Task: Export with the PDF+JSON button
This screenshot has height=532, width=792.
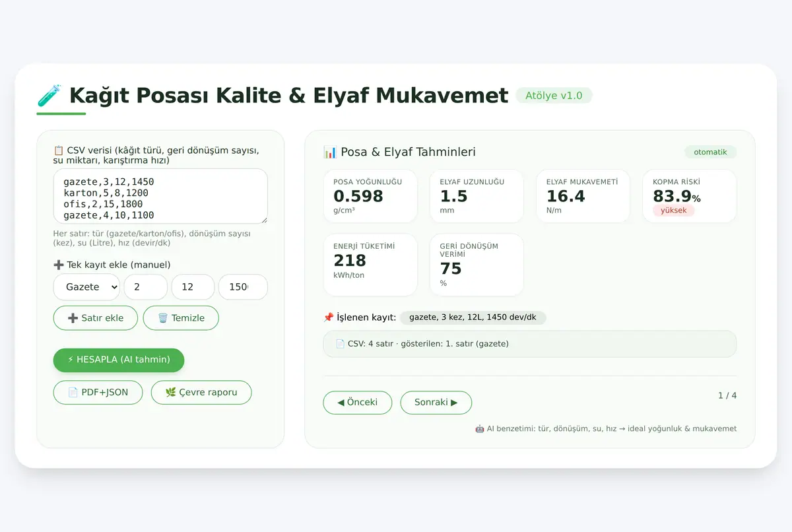Action: point(98,392)
